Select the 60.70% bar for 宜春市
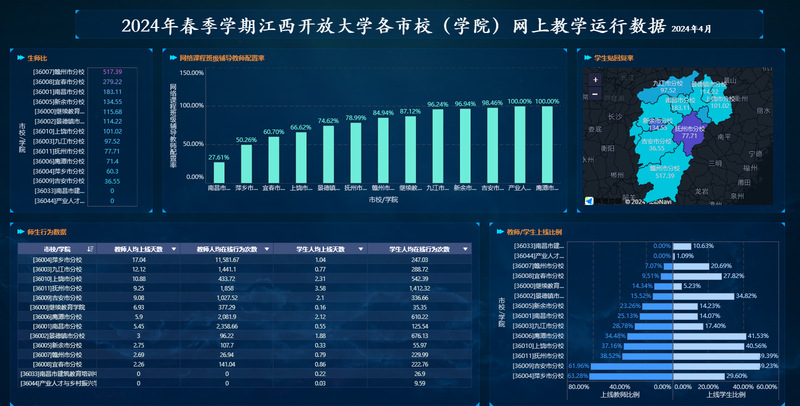800x406 pixels. coord(274,160)
